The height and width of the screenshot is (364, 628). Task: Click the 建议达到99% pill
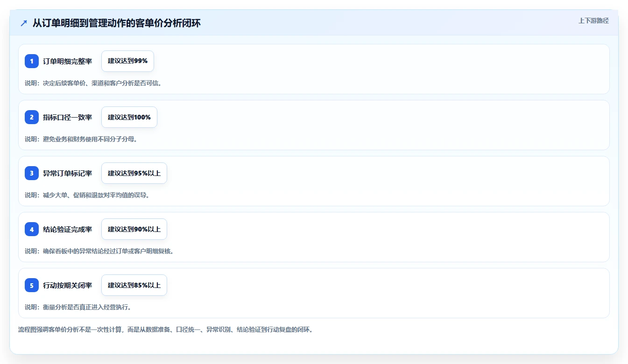[127, 61]
